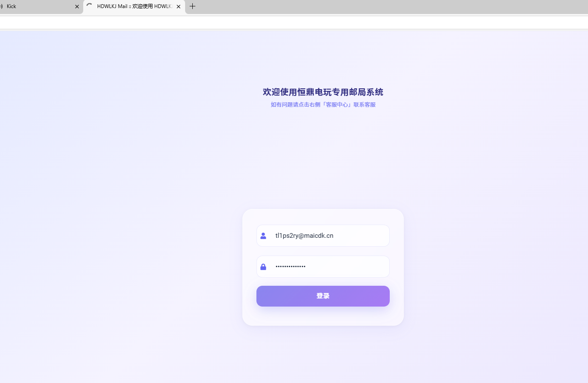
Task: Click the audio speaker icon on Kick tab
Action: [1, 6]
